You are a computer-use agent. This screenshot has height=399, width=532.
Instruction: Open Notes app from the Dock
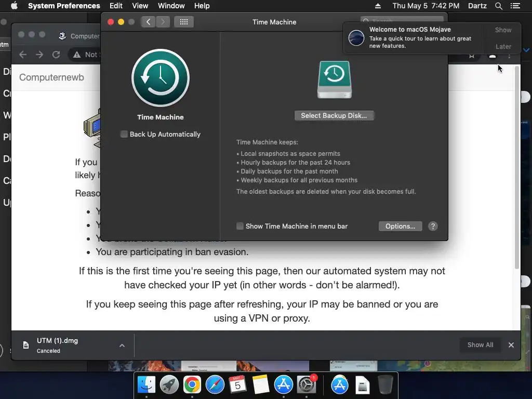pyautogui.click(x=261, y=385)
